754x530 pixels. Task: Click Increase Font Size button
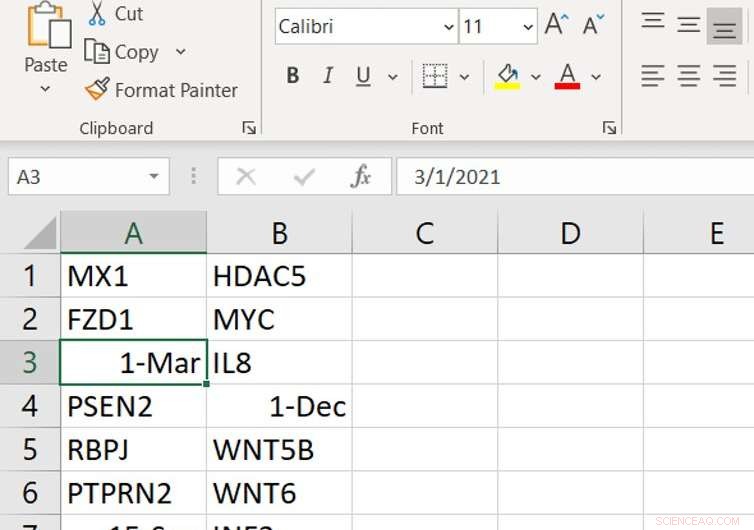tap(557, 24)
